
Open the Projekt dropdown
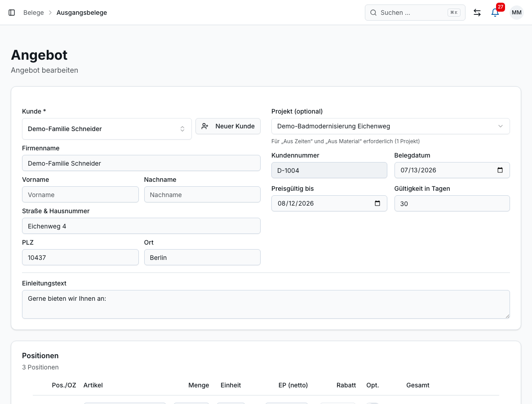click(x=390, y=126)
